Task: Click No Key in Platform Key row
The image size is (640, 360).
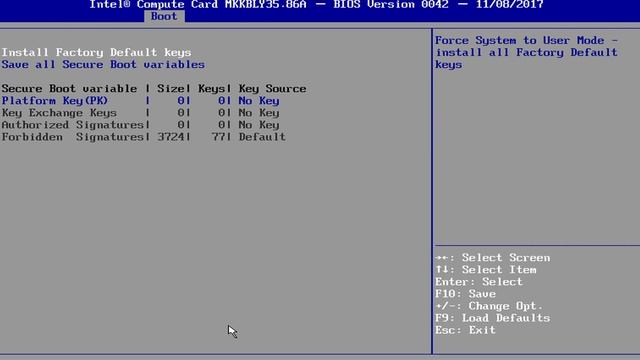Action: [x=259, y=101]
